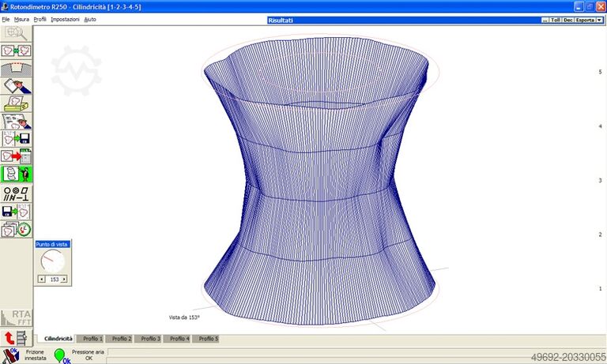Viewport: 607px width, 364px height.
Task: Click the export profile to table icon
Action: point(16,156)
